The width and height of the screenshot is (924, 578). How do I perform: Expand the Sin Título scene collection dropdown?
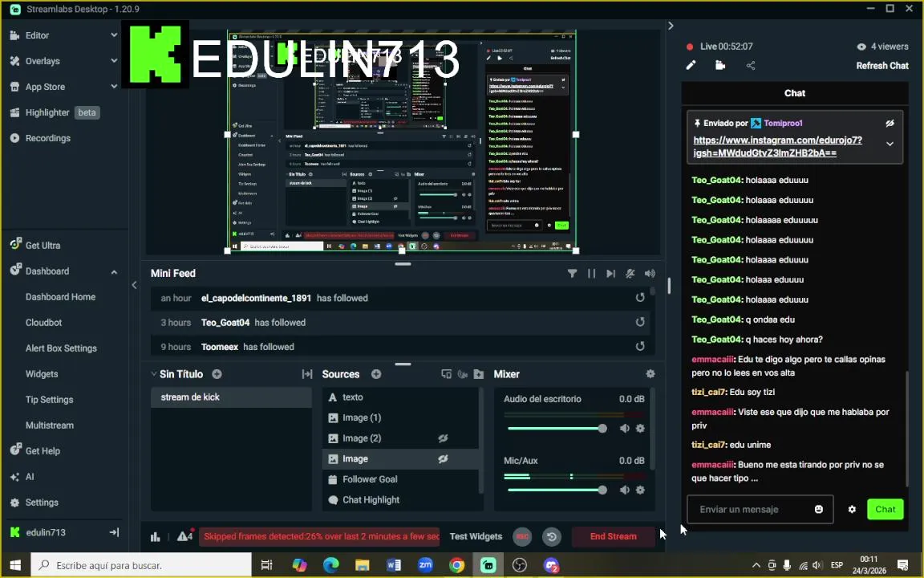154,374
